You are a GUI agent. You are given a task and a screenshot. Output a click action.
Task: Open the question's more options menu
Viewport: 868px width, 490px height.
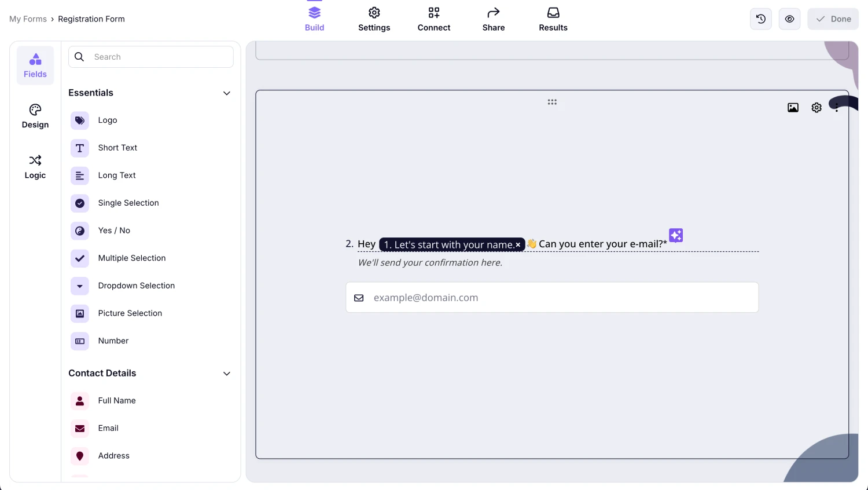pyautogui.click(x=836, y=107)
